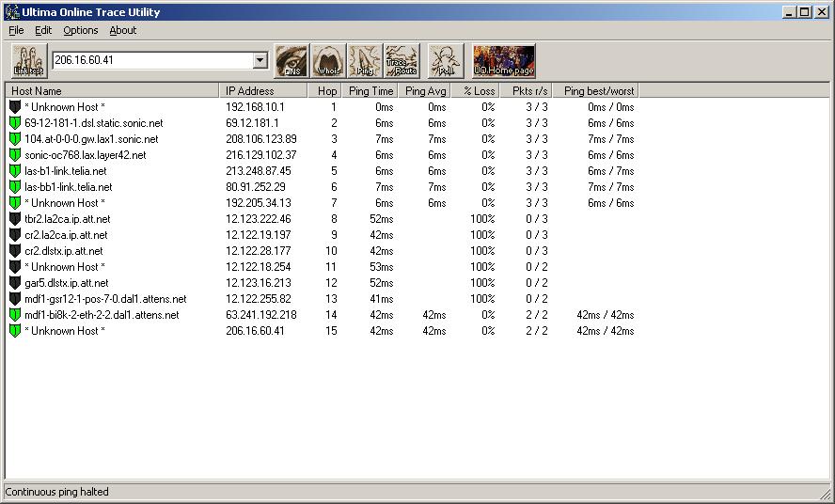Click the green shield for 69-12-181-1.dsl.static.sonic.net
This screenshot has height=504, width=835.
pyautogui.click(x=15, y=123)
